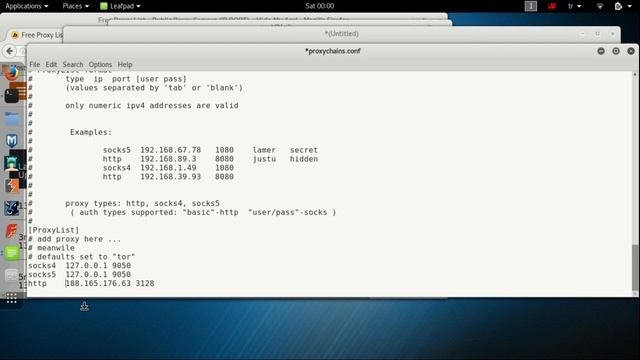Click 'type ip port [user pass]' line
The height and width of the screenshot is (360, 640).
(126, 79)
